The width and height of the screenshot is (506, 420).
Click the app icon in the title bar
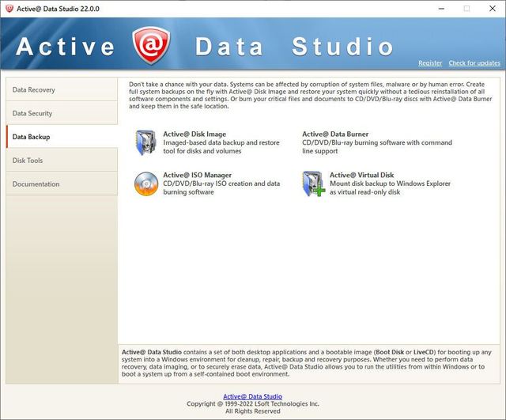[x=10, y=9]
